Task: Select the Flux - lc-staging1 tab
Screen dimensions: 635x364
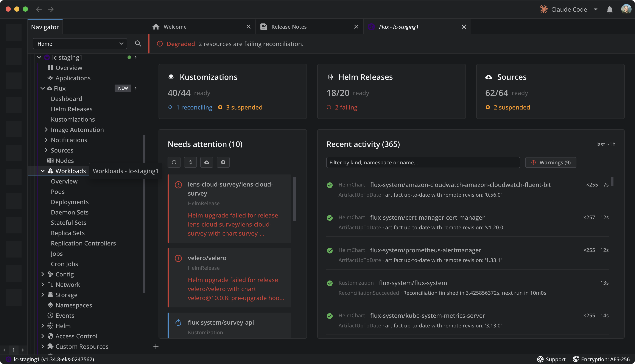Action: coord(417,26)
